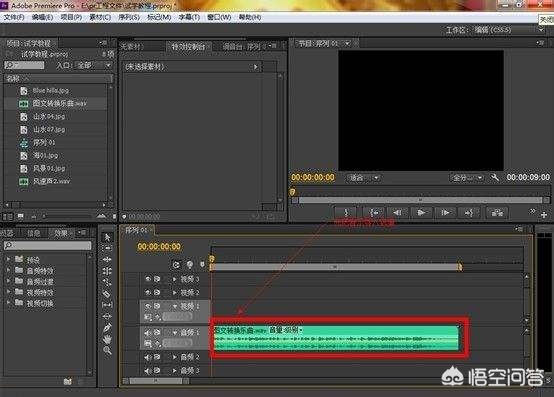Select the Selection arrow tool
The width and height of the screenshot is (554, 397).
(107, 237)
